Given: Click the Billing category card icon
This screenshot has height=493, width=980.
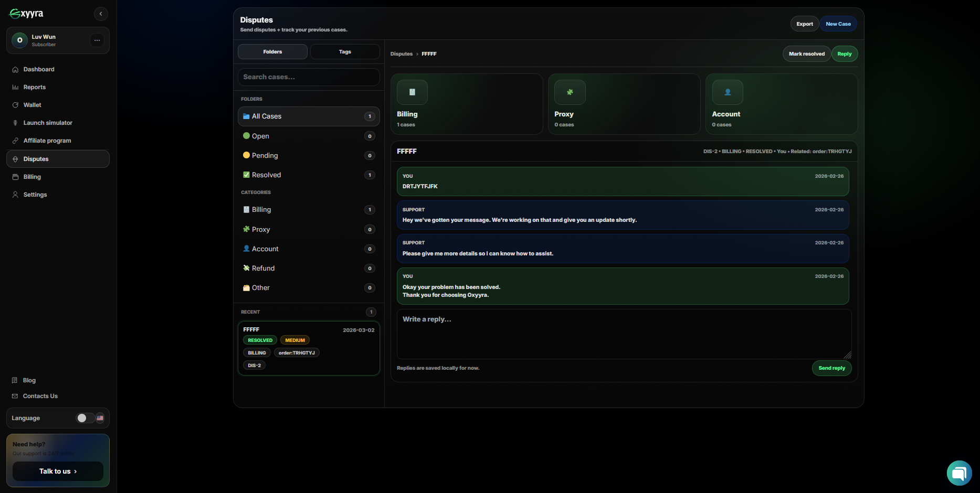Looking at the screenshot, I should point(412,92).
